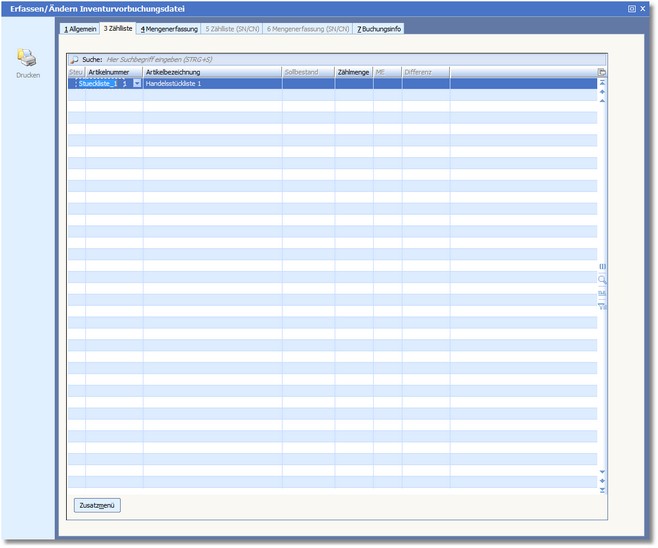The height and width of the screenshot is (548, 658).
Task: Click the magnifier icon on right grid toolbar
Action: tap(602, 280)
